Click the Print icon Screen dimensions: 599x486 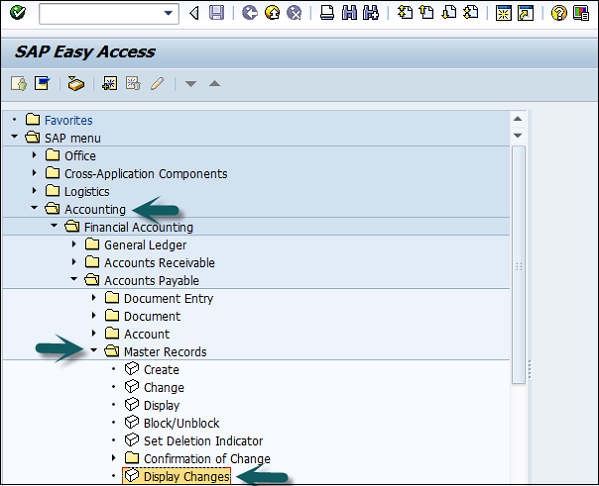click(x=327, y=13)
